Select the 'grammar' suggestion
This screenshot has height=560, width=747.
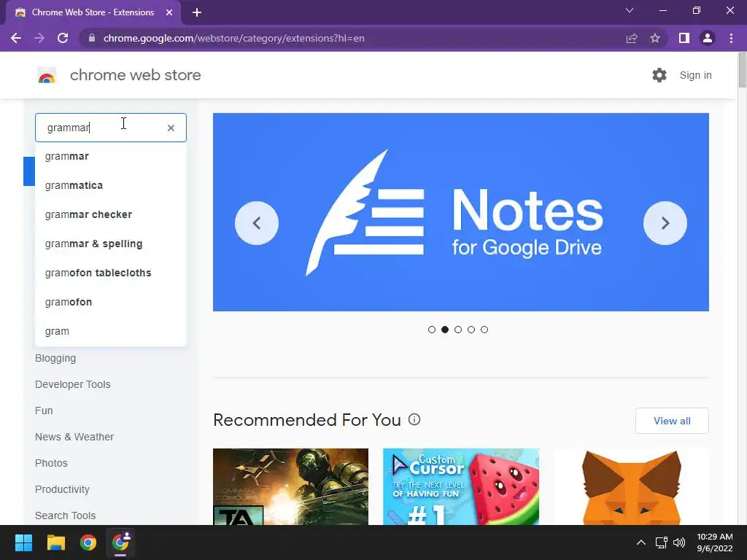(x=111, y=156)
